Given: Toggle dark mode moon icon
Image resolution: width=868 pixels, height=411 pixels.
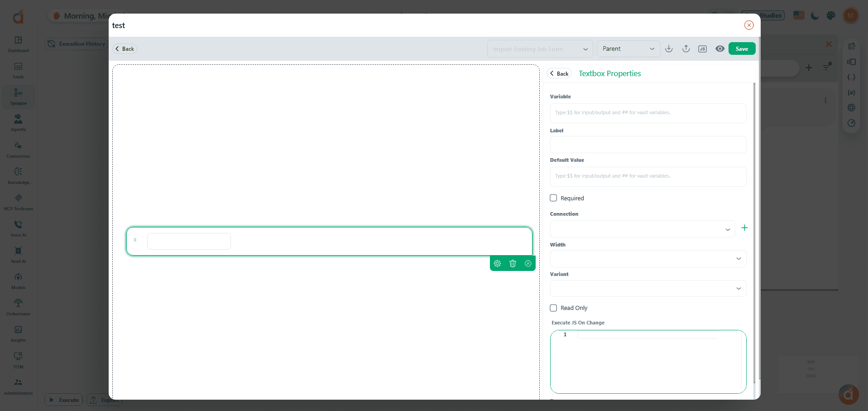Looking at the screenshot, I should point(815,16).
